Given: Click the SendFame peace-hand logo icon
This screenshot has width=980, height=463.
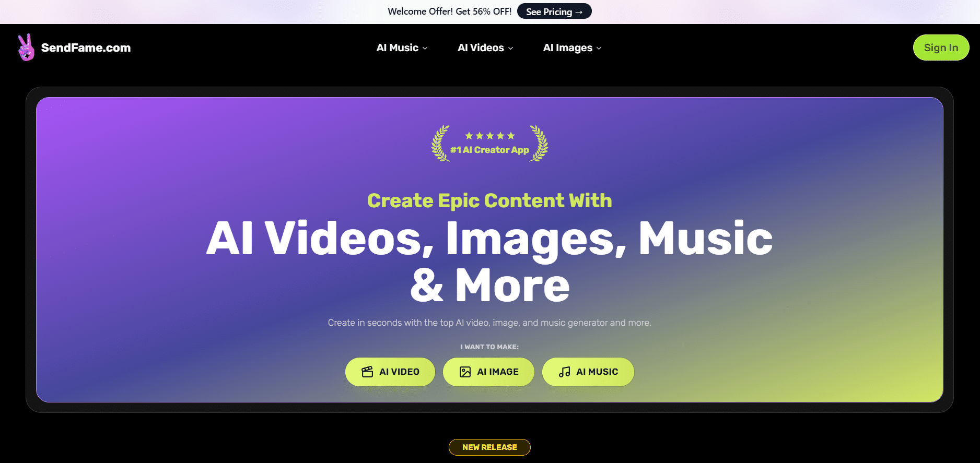Looking at the screenshot, I should pyautogui.click(x=26, y=48).
